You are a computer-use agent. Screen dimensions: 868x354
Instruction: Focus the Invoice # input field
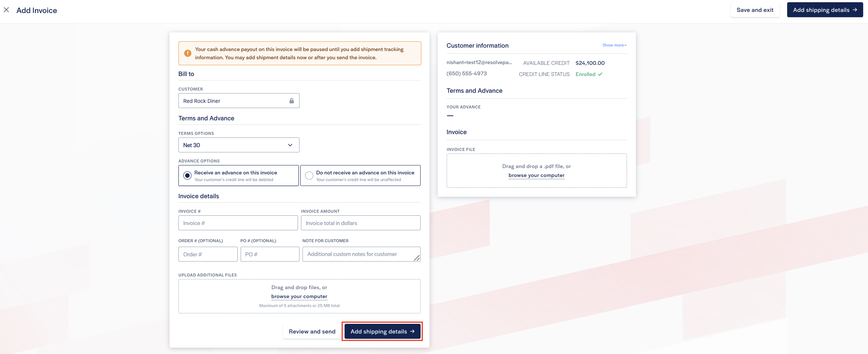(x=238, y=223)
